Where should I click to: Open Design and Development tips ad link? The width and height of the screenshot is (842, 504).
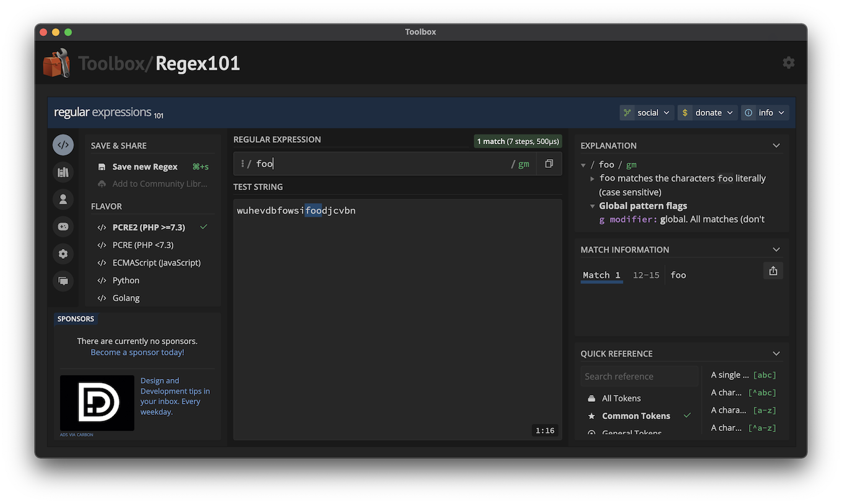coord(175,396)
